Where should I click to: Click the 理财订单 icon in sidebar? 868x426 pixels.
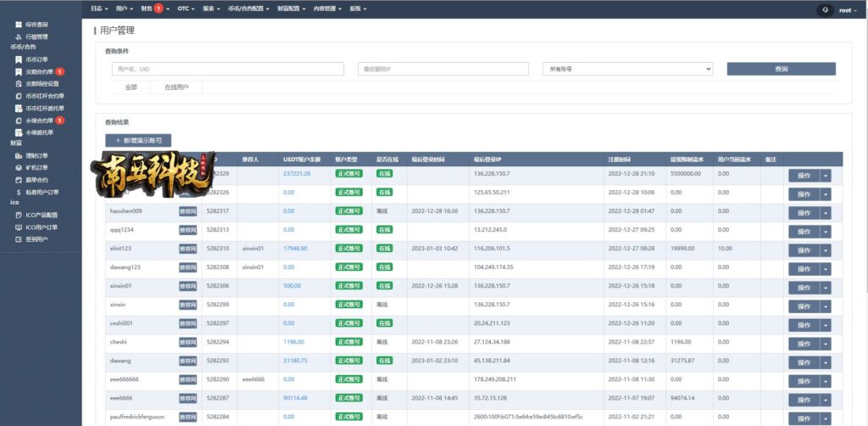19,155
